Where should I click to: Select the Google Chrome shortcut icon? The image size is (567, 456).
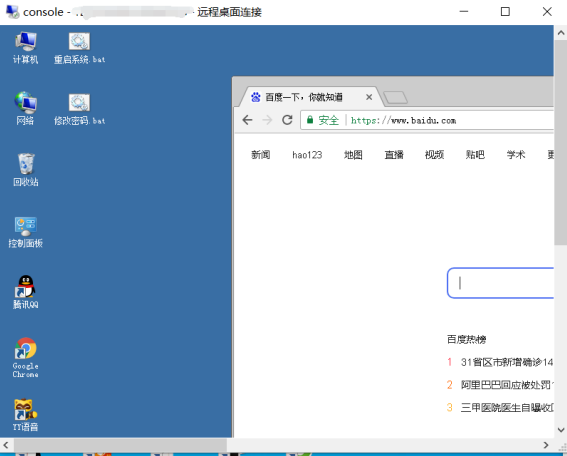pyautogui.click(x=25, y=357)
